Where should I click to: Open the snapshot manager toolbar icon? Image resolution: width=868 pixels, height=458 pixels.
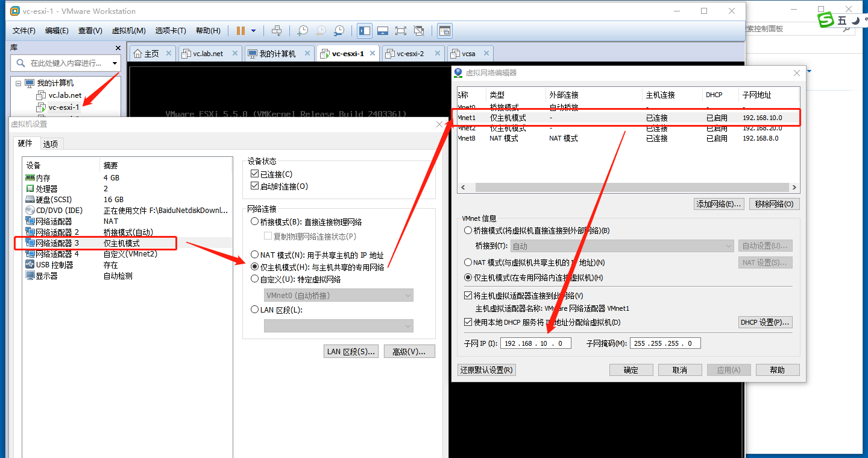pos(339,31)
